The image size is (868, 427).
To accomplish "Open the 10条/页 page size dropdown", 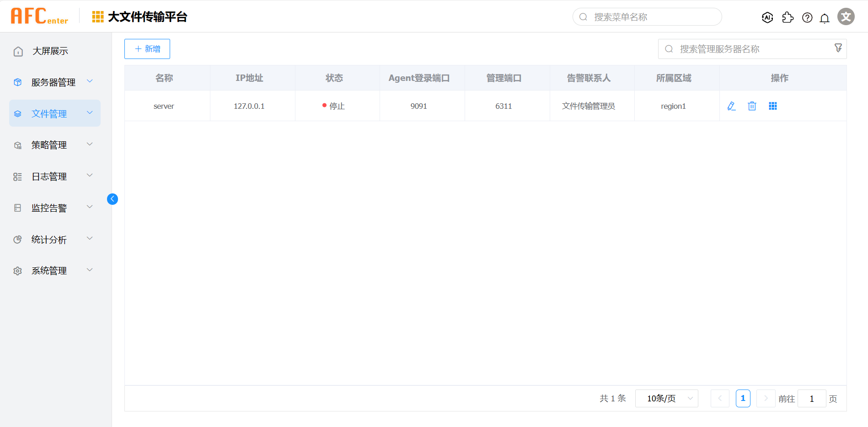I will tap(666, 399).
